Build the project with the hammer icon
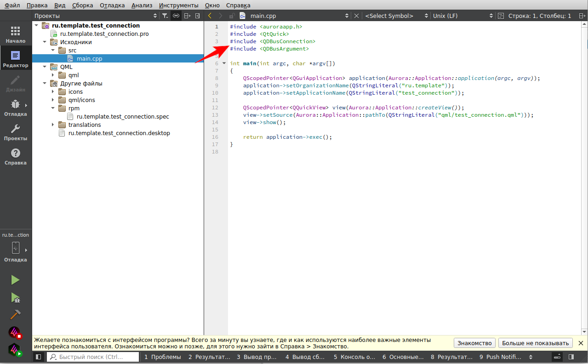This screenshot has width=588, height=364. 15,315
